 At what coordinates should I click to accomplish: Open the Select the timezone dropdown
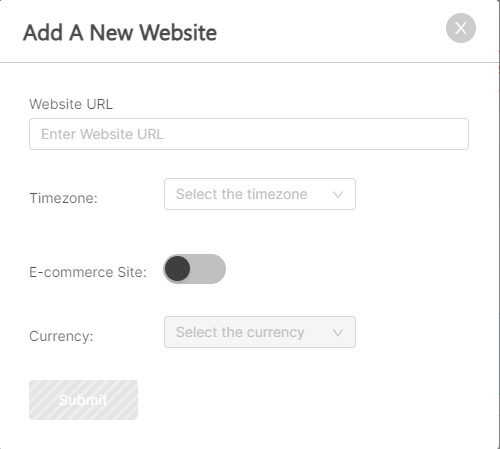[260, 194]
